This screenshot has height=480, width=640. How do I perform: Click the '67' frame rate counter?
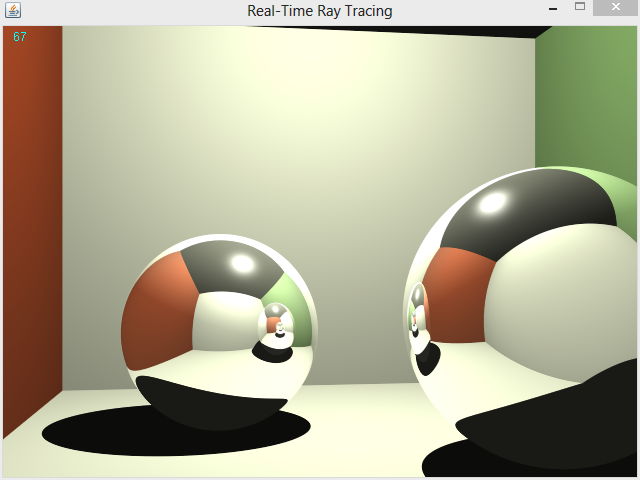20,37
